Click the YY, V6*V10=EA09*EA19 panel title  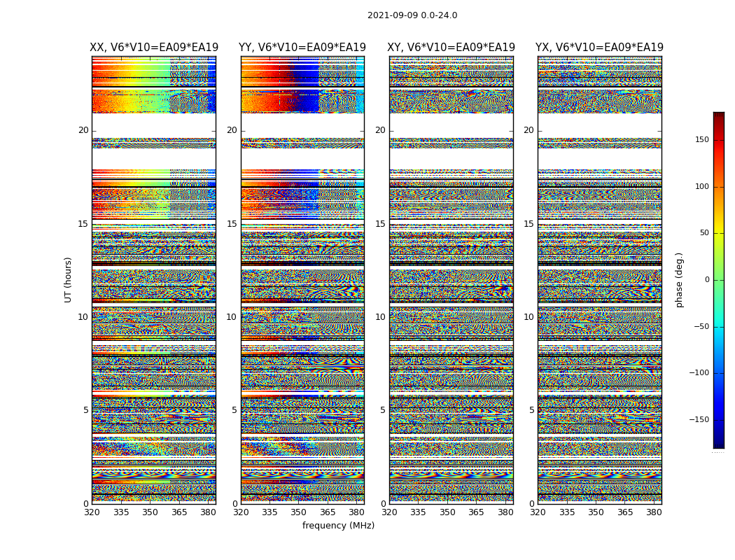(x=302, y=48)
